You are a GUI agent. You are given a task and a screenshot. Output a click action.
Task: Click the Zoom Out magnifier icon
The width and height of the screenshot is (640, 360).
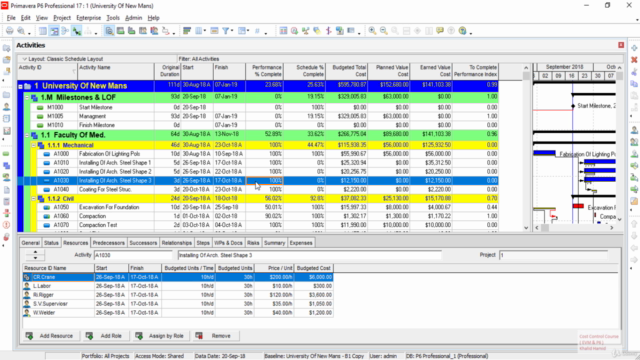click(x=384, y=31)
